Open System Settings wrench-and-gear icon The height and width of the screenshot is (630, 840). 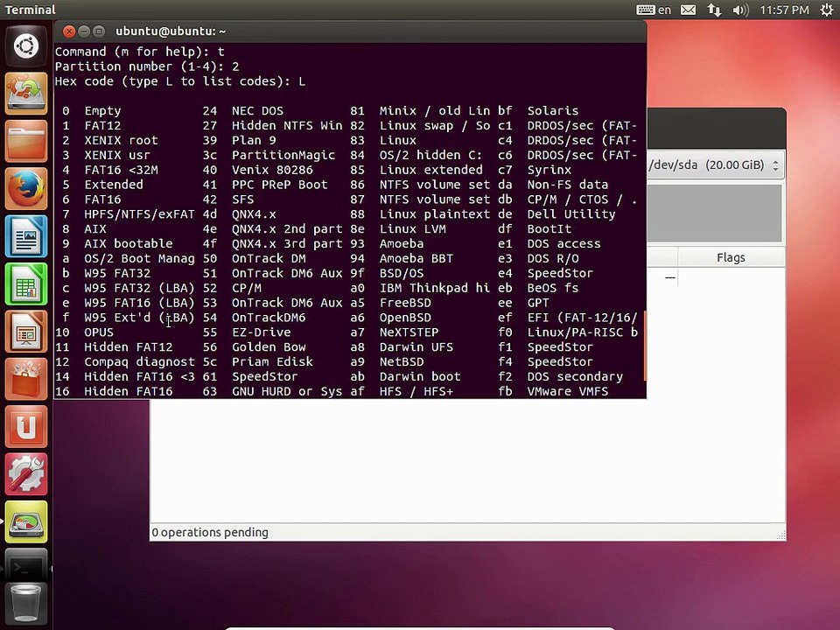tap(26, 474)
